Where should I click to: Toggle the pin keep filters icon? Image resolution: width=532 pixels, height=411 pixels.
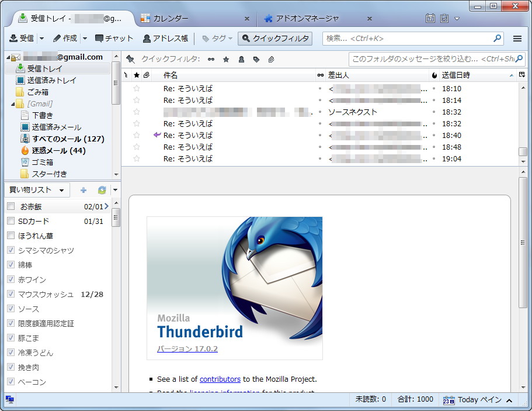130,59
